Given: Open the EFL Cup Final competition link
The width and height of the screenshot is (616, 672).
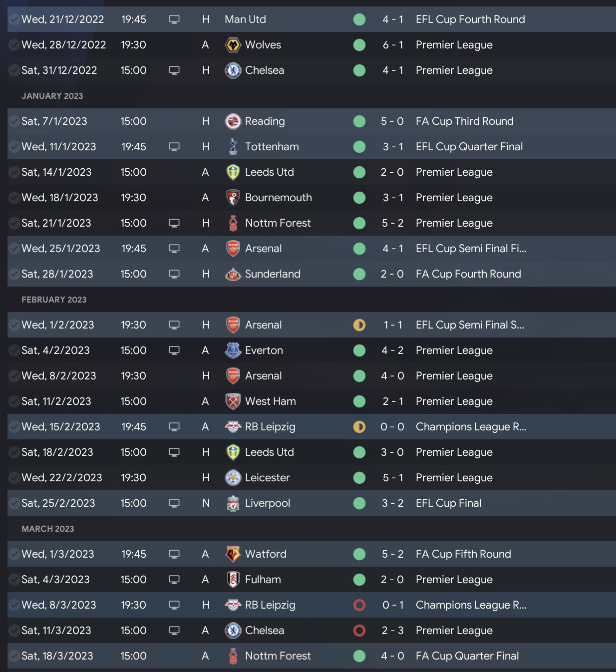Looking at the screenshot, I should (x=448, y=503).
